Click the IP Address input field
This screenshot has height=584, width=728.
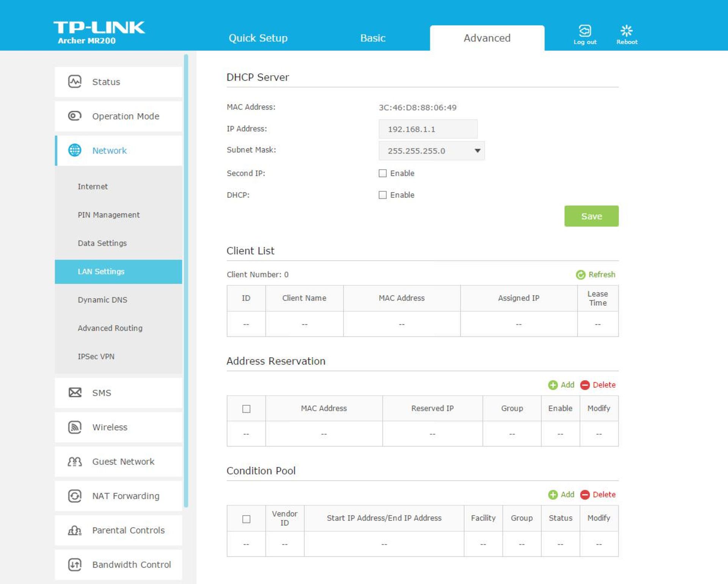428,129
